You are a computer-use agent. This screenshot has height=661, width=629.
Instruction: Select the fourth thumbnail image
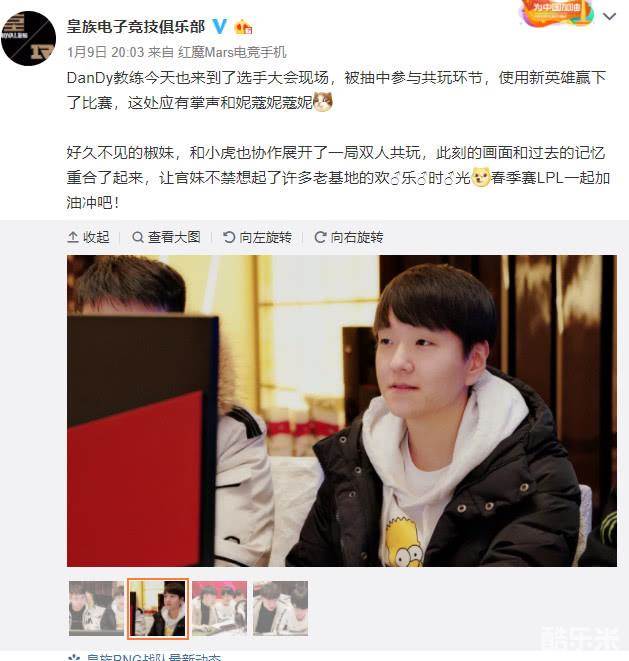click(x=280, y=608)
